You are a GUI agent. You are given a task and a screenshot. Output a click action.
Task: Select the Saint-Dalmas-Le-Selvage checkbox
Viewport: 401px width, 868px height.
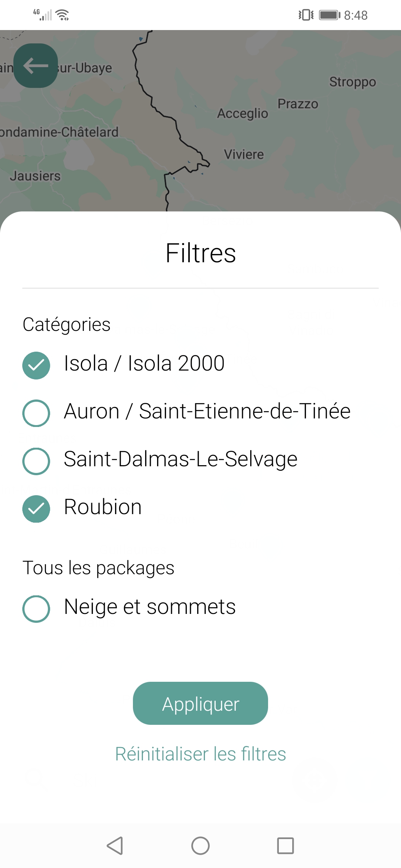tap(36, 461)
